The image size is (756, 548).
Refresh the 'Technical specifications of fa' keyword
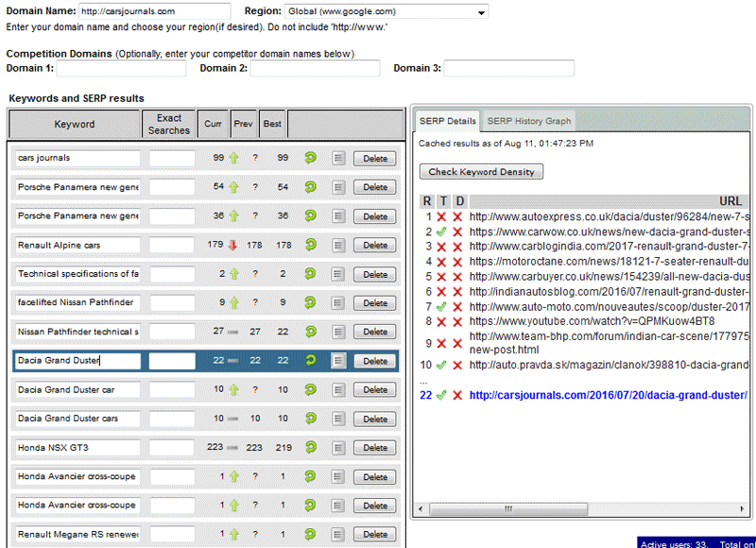(311, 273)
